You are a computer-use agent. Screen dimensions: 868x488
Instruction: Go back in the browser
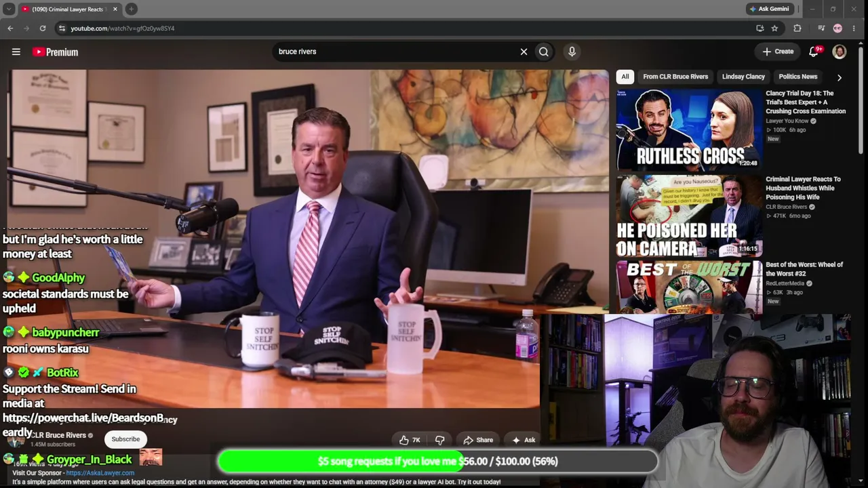click(x=10, y=28)
